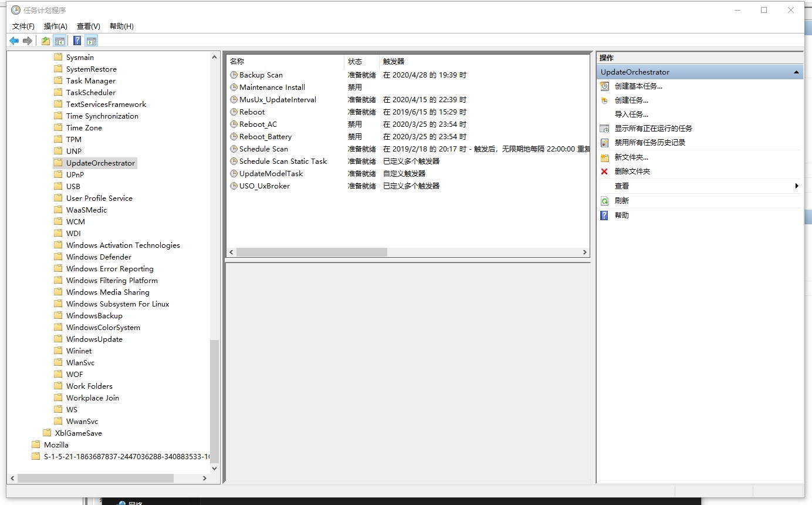Toggle the action pane toolbar icon
812x505 pixels.
tap(91, 41)
